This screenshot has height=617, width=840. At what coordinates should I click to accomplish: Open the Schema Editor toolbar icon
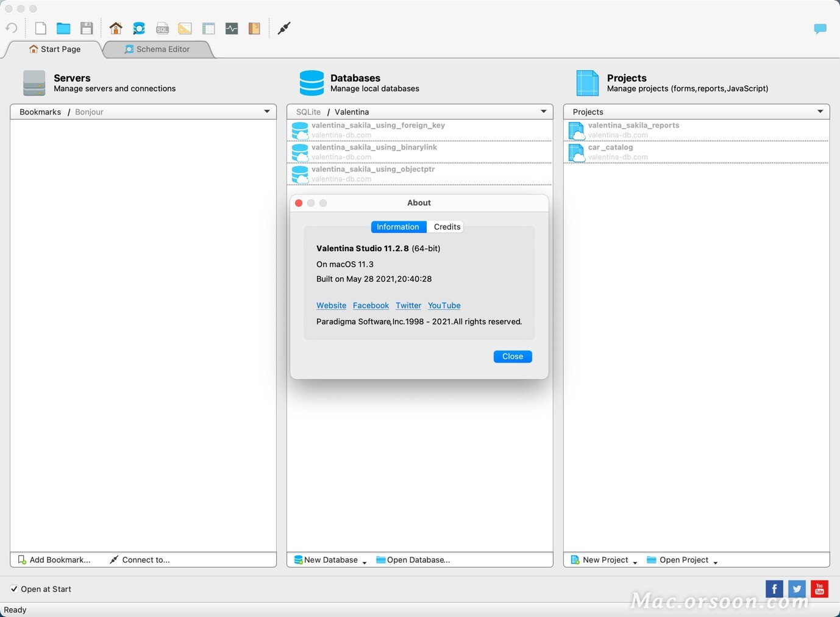point(139,28)
